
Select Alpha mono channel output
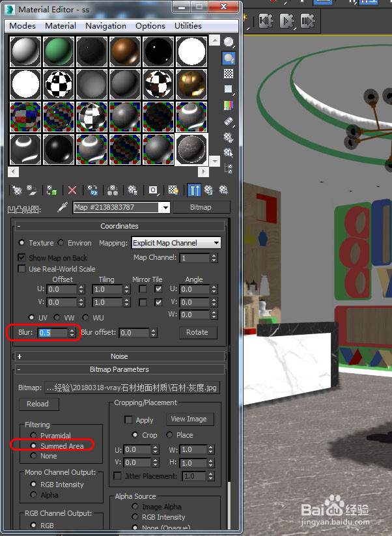tap(33, 494)
